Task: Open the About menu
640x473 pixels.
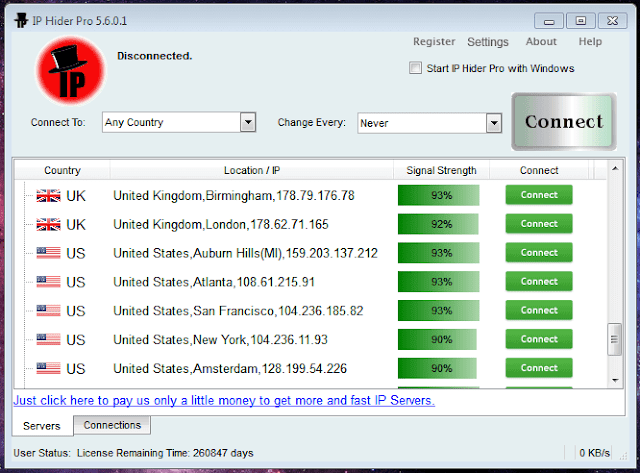Action: [541, 42]
